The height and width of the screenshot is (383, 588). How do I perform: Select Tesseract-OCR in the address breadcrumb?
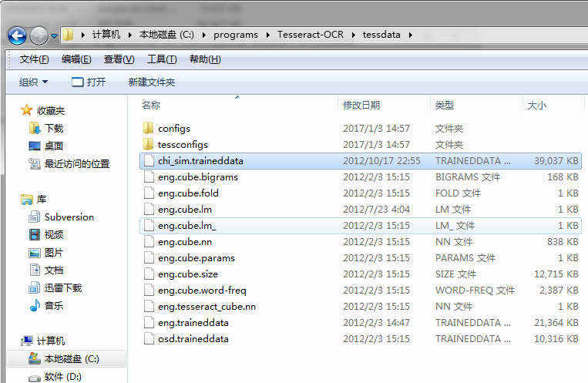pos(310,35)
